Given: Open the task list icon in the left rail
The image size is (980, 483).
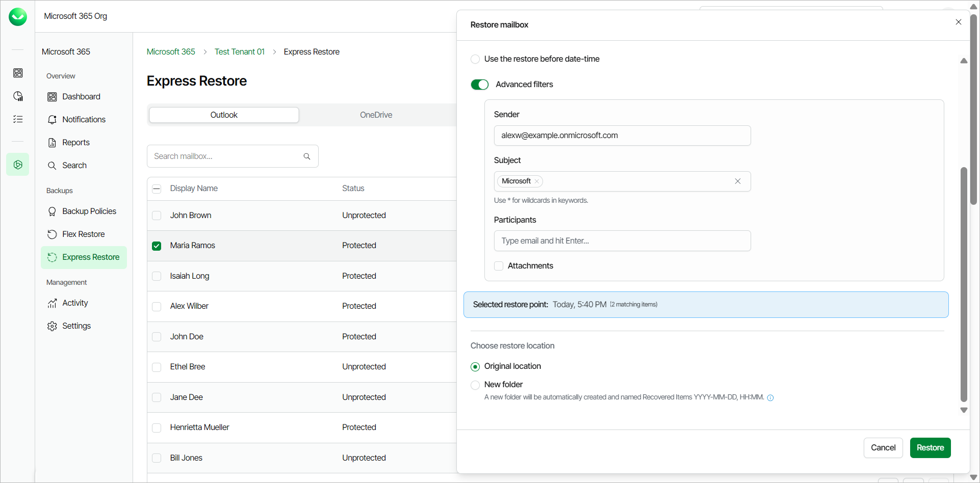Looking at the screenshot, I should tap(18, 119).
